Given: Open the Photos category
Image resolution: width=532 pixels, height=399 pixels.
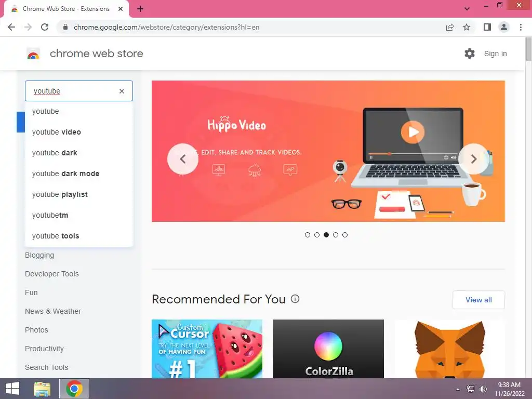Looking at the screenshot, I should (36, 330).
